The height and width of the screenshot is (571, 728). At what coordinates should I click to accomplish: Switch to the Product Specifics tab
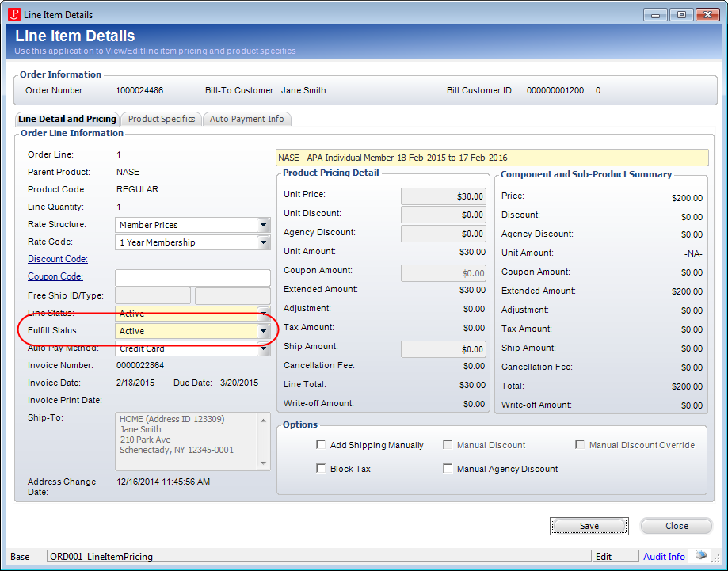tap(161, 119)
